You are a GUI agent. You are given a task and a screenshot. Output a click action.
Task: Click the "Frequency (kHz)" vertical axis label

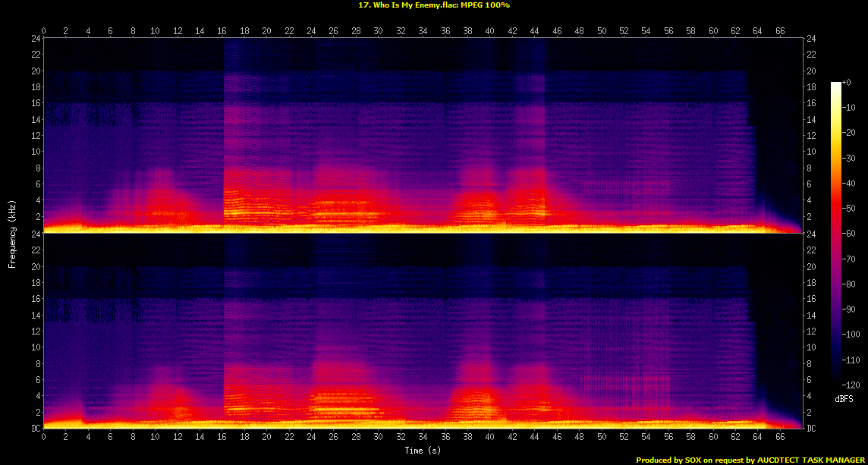coord(12,233)
